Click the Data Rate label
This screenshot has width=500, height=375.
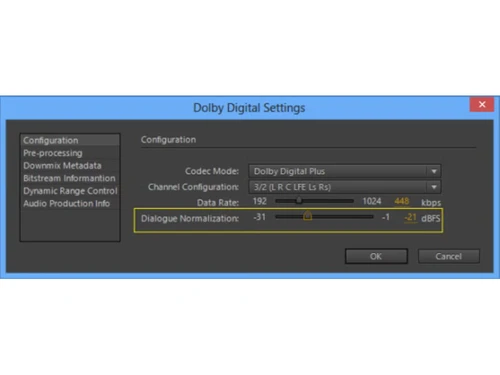pyautogui.click(x=218, y=202)
